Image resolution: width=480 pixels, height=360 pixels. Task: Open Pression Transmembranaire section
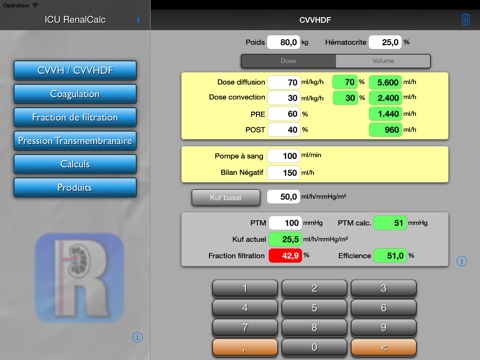[75, 141]
